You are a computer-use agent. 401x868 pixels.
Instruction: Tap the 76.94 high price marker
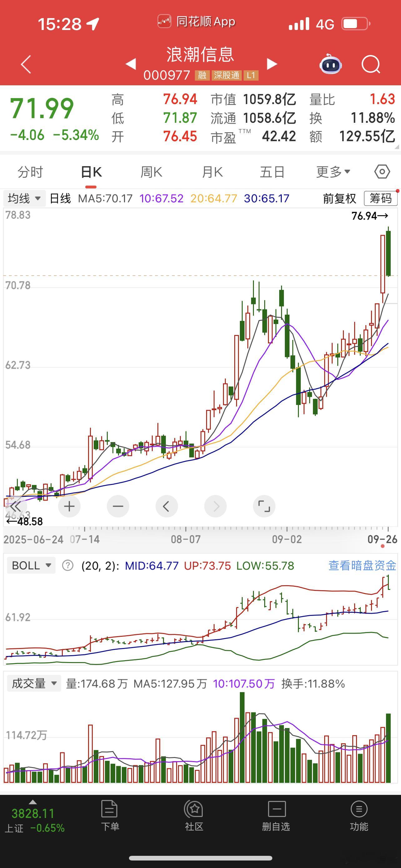click(370, 216)
